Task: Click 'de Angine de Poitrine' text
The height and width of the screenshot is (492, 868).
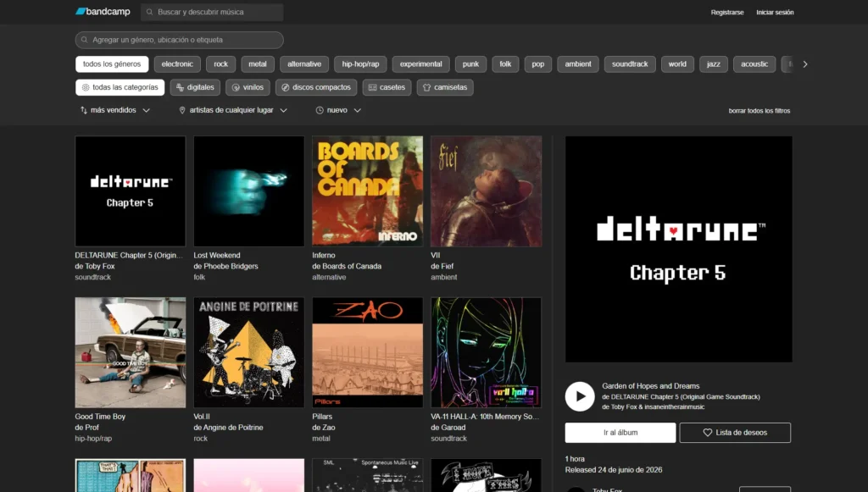Action: click(x=228, y=428)
